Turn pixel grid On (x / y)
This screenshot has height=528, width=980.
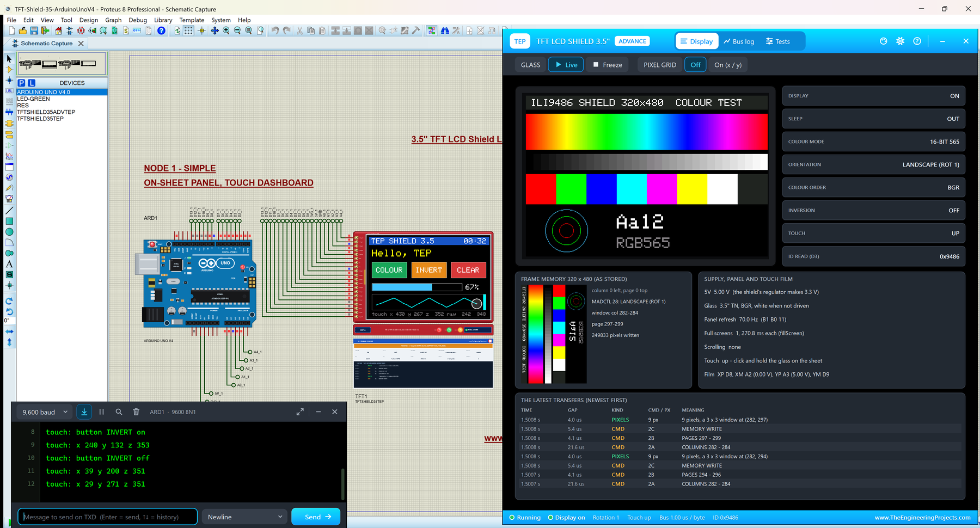tap(728, 65)
